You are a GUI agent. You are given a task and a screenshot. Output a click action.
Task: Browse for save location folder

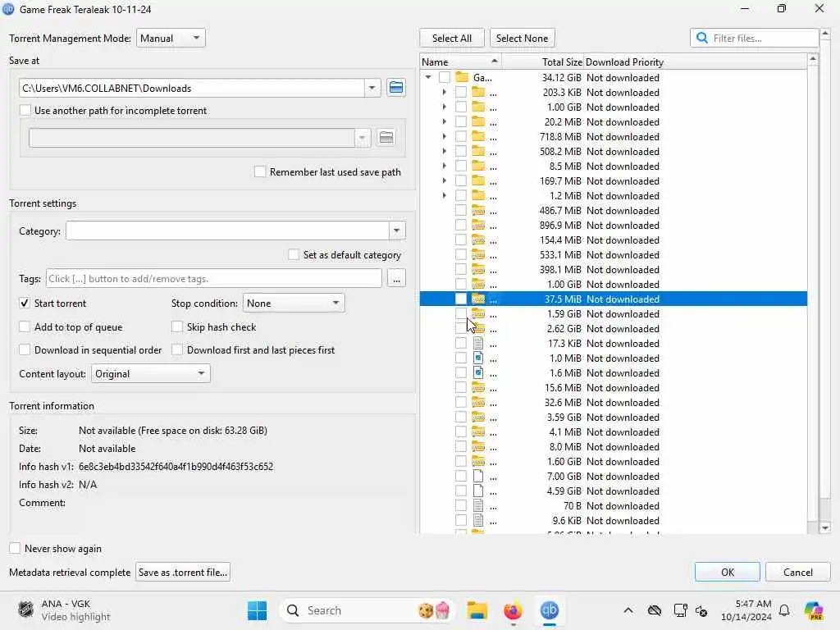click(396, 88)
